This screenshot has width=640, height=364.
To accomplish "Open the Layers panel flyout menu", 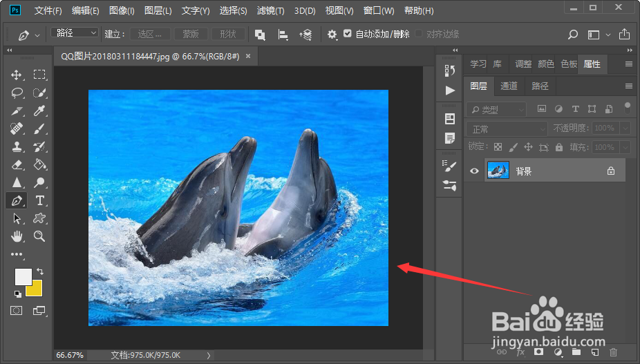I will tap(628, 86).
